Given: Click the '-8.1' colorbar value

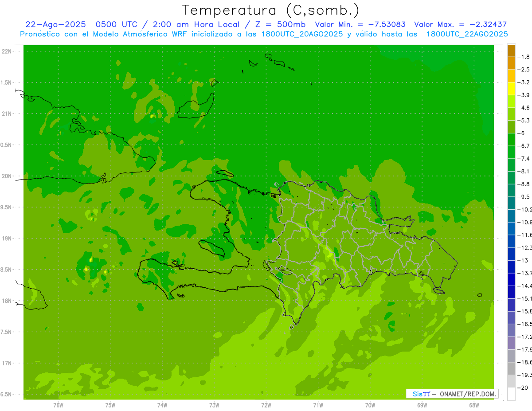Looking at the screenshot, I should point(524,171).
